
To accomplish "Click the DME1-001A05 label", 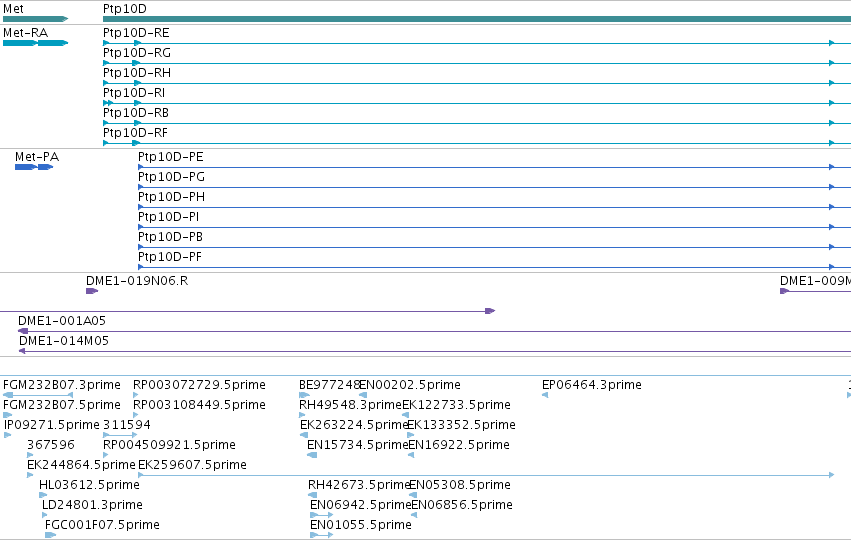I will (x=62, y=321).
